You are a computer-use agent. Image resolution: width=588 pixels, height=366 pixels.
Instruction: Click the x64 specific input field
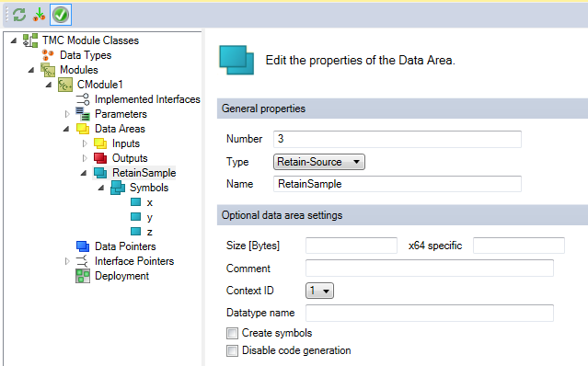[519, 246]
